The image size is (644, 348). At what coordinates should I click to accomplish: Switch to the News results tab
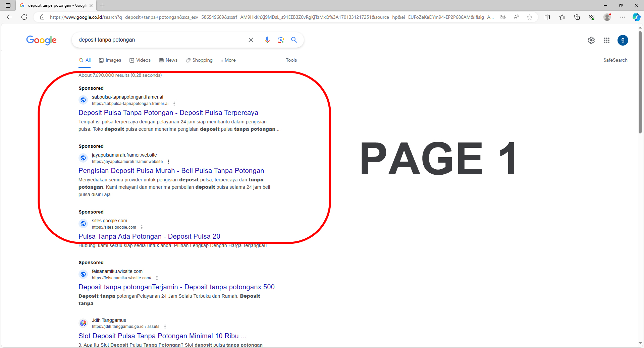[x=168, y=60]
